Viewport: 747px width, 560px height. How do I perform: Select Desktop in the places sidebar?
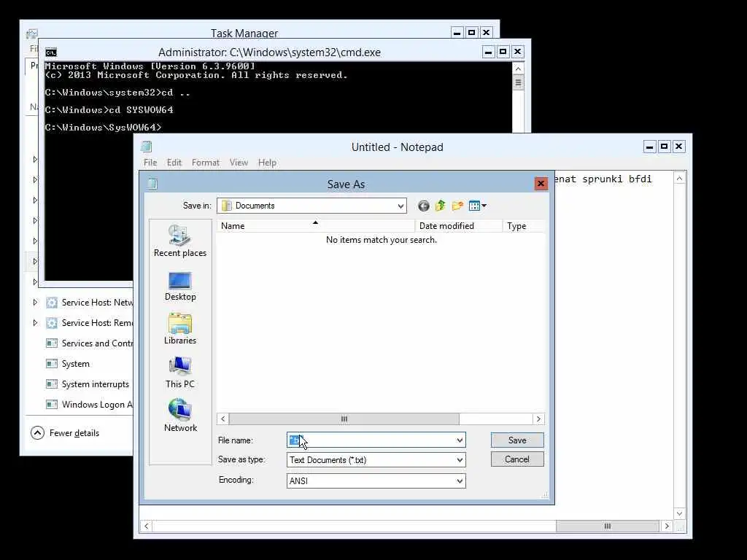(180, 287)
